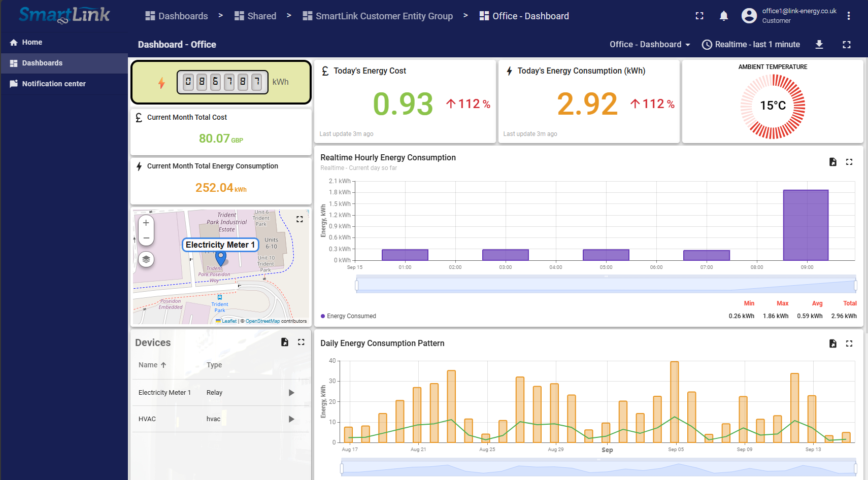Screen dimensions: 868x480
Task: Click the Total 2.96 kWh legend value
Action: [844, 316]
